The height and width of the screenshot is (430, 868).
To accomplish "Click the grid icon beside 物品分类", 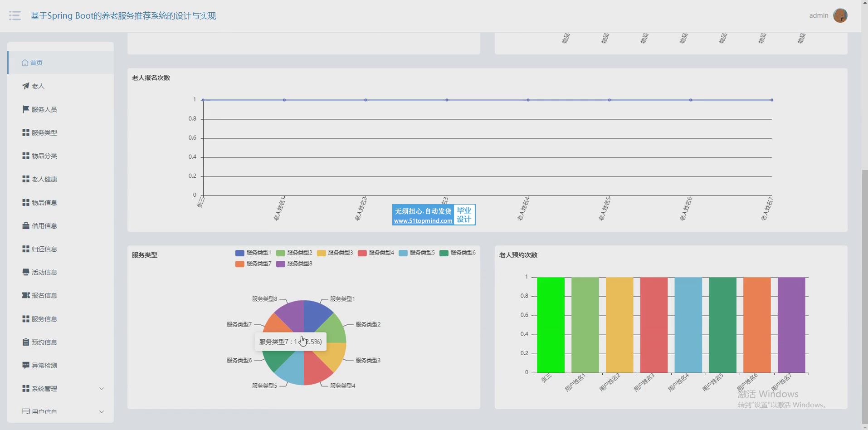I will [26, 156].
